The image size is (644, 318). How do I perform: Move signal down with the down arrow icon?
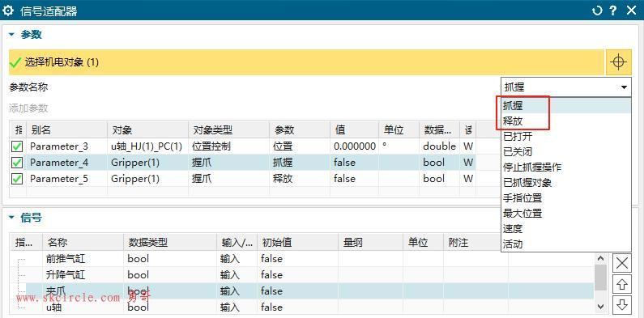622,305
